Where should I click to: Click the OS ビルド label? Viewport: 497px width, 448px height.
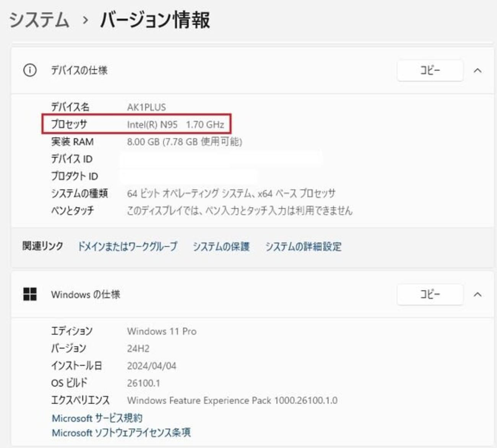[70, 383]
